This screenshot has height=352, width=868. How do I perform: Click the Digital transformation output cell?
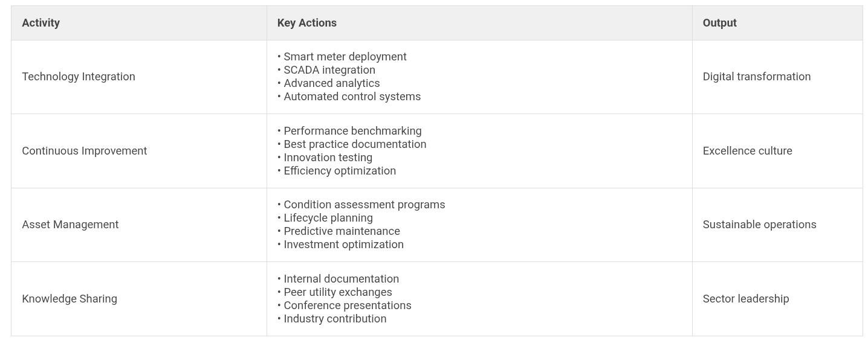click(x=757, y=77)
